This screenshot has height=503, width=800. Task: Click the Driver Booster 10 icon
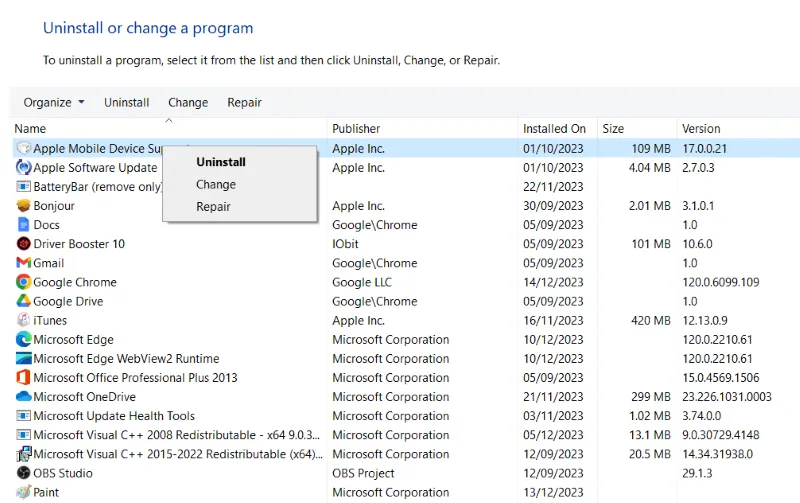point(23,244)
